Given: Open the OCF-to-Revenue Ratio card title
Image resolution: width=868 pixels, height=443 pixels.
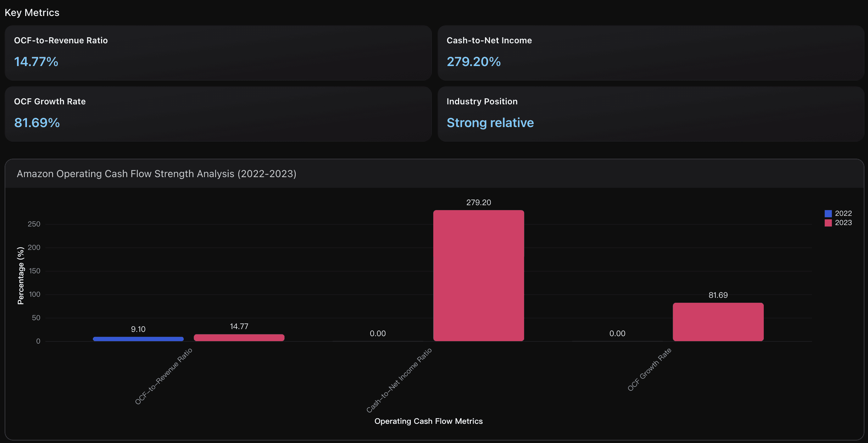Looking at the screenshot, I should 61,40.
